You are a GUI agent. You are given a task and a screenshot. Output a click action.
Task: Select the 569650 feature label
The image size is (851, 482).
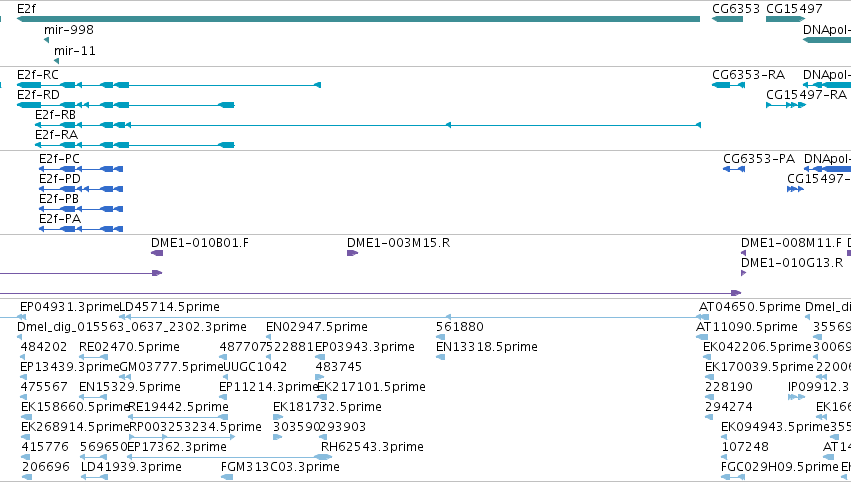click(x=103, y=447)
